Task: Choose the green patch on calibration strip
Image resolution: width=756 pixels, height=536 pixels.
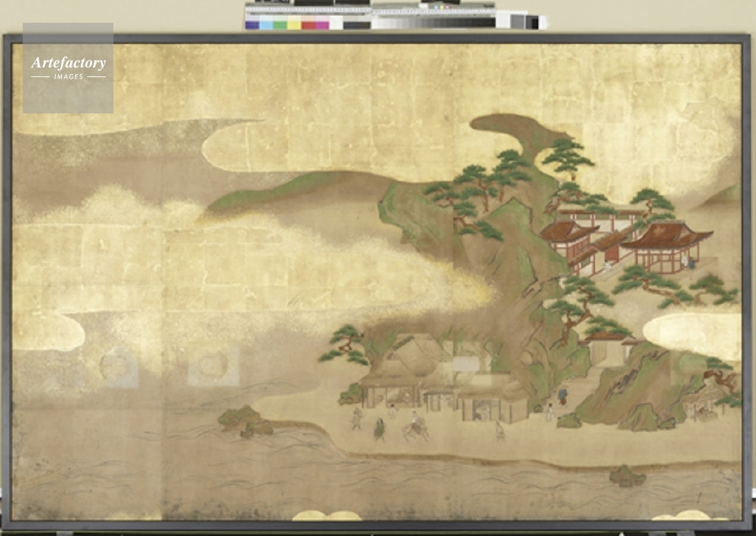Action: coord(280,25)
